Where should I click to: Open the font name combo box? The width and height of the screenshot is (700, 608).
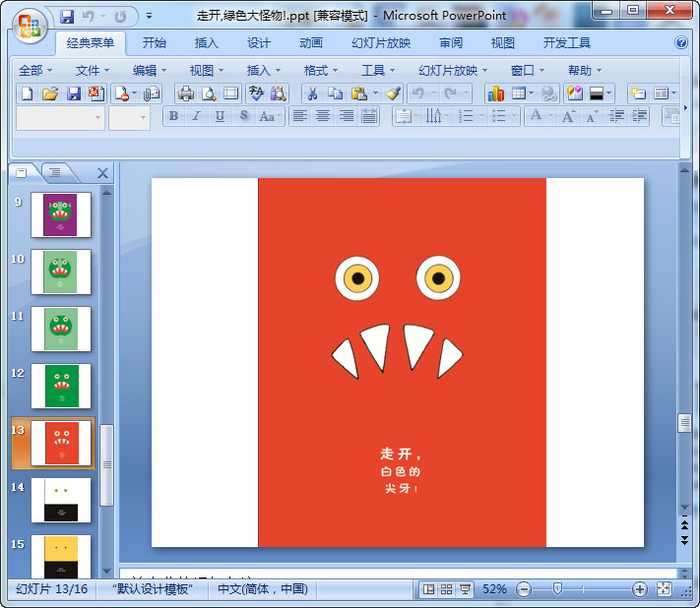tap(60, 117)
